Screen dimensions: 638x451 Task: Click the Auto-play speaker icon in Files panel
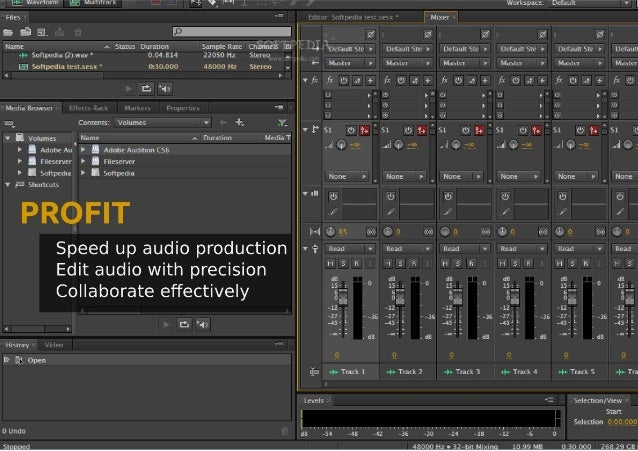pos(164,88)
